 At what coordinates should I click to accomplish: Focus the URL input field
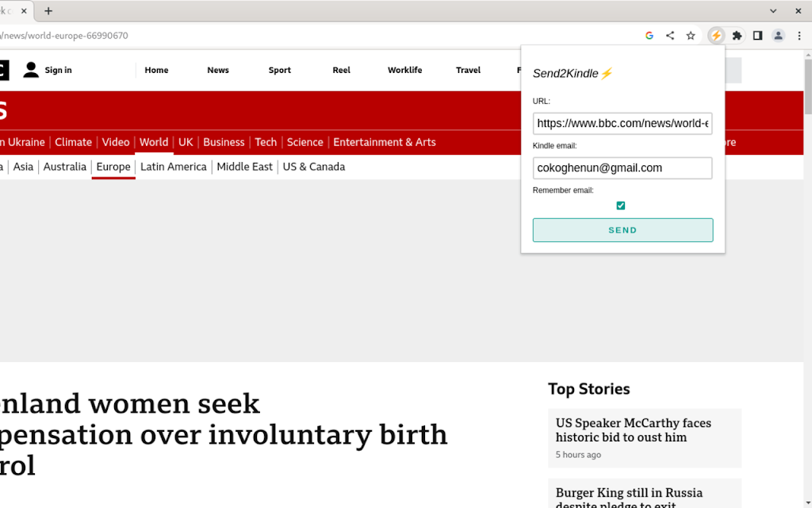click(622, 123)
